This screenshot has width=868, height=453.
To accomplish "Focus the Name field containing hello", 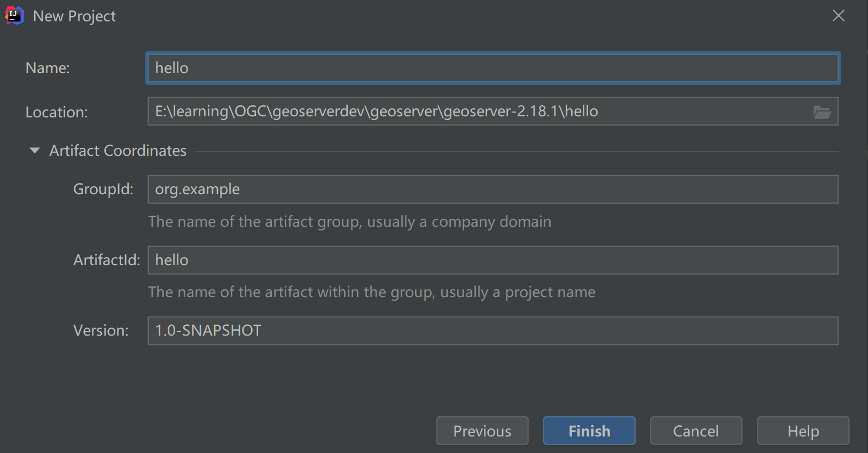I will click(492, 68).
